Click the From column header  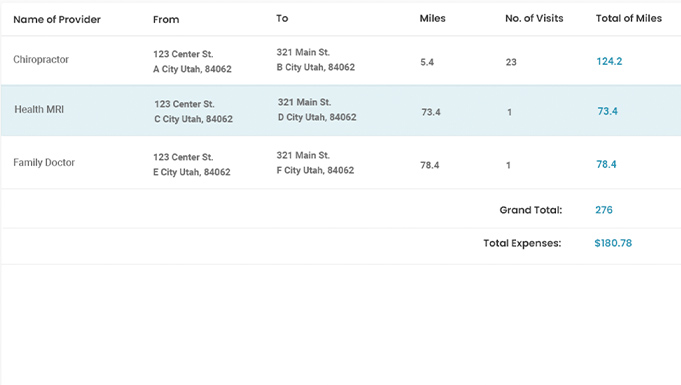166,20
